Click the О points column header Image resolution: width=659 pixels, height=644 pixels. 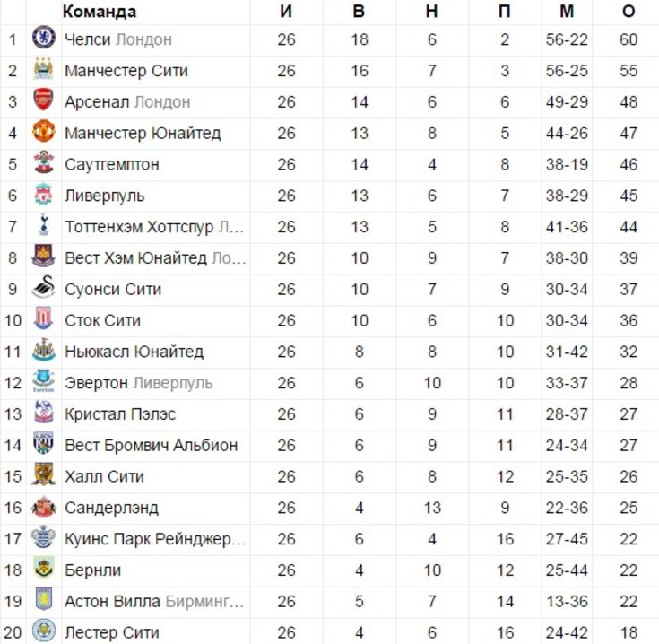(629, 12)
